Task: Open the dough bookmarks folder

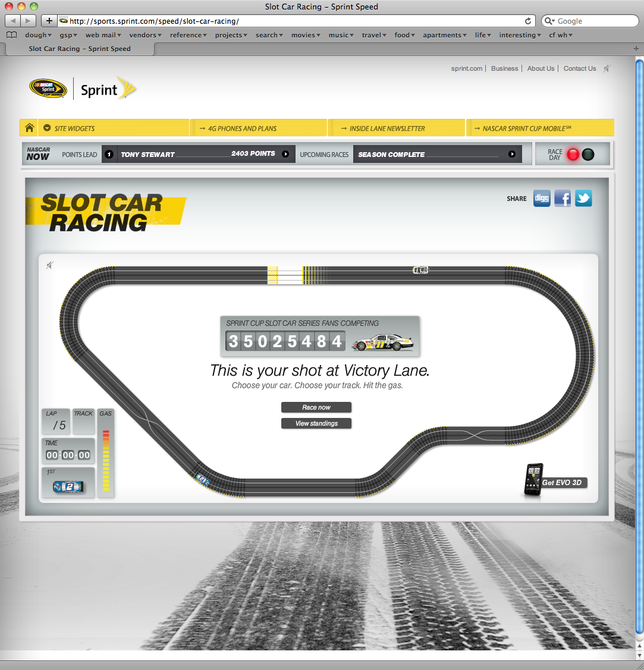Action: point(38,35)
